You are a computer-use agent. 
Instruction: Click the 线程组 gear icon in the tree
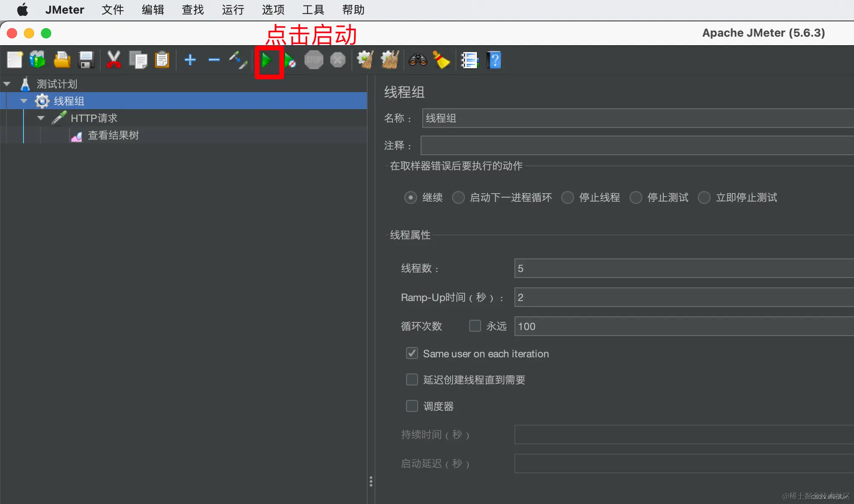click(42, 101)
